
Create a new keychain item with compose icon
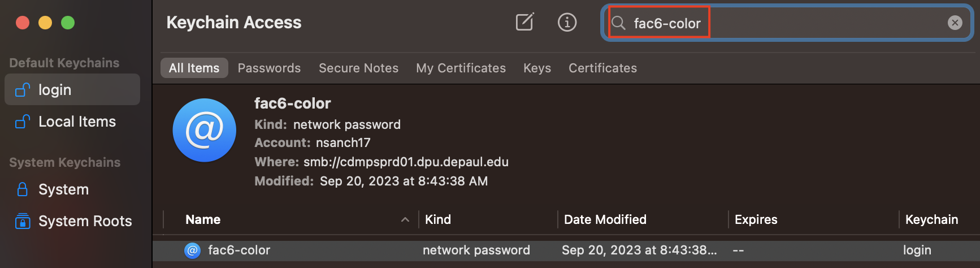(x=524, y=22)
